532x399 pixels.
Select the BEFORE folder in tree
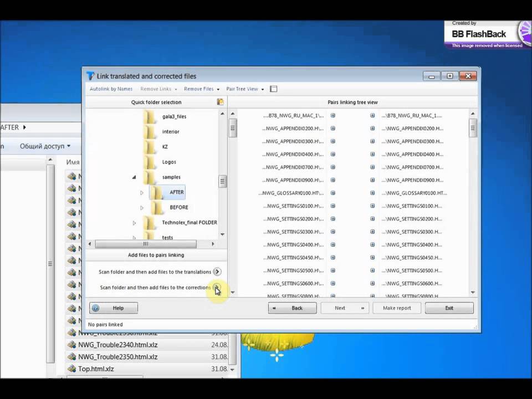(179, 207)
